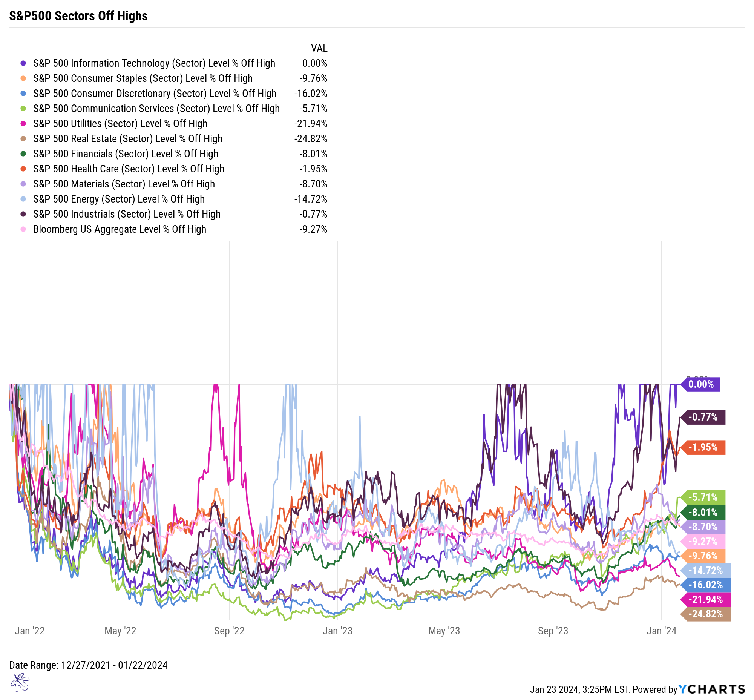754x700 pixels.
Task: Click the Jan '23 axis label
Action: (x=337, y=631)
